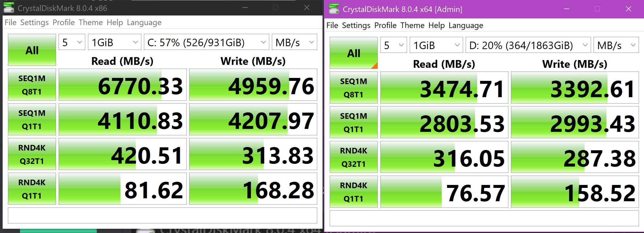Image resolution: width=644 pixels, height=233 pixels.
Task: Click the empty comment field in x86 window
Action: (162, 215)
